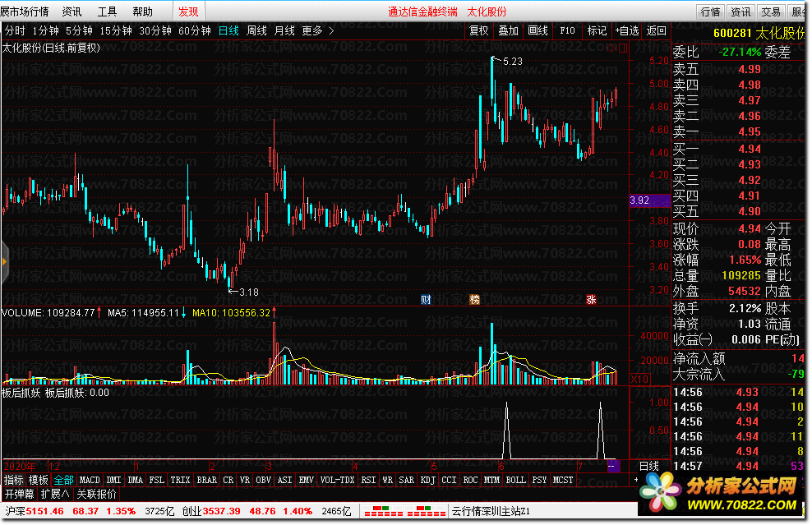Open the 帮助 menu
The image size is (812, 525).
point(142,12)
